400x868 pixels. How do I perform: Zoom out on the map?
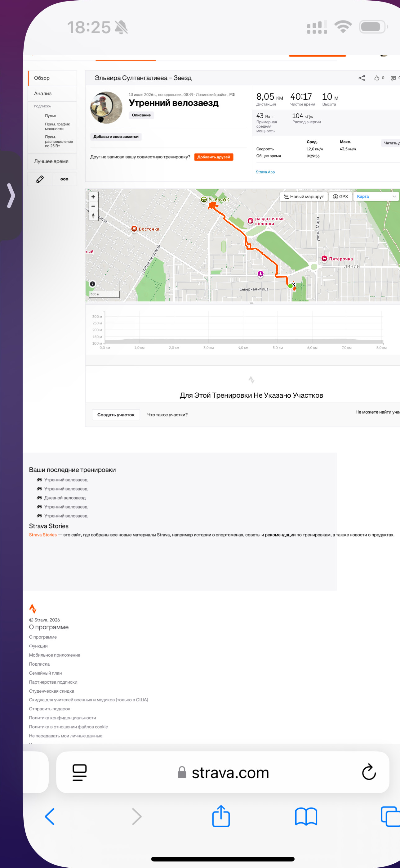click(x=93, y=206)
